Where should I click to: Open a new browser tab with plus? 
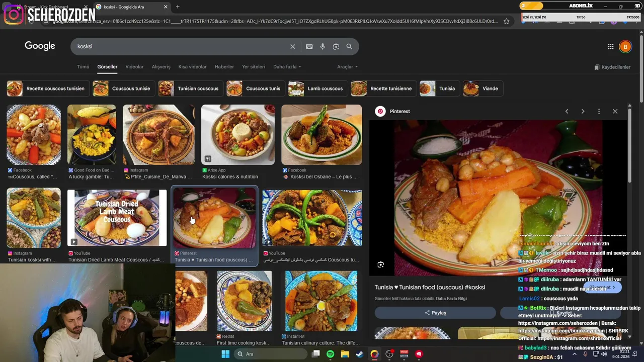pos(178,7)
